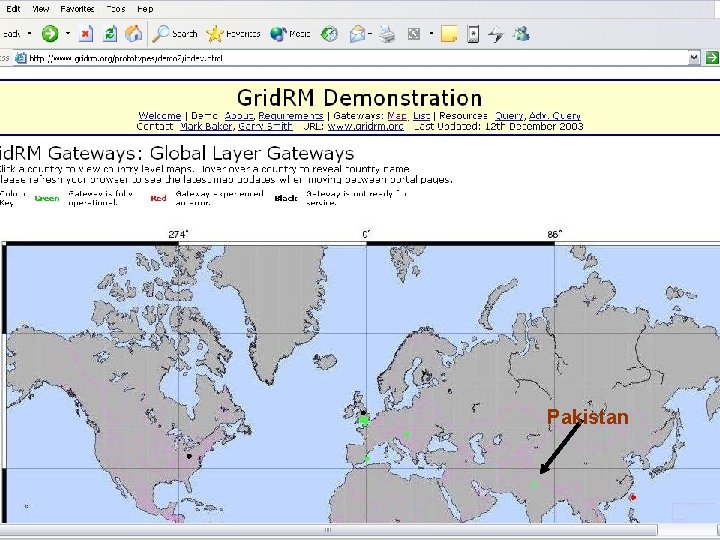
Task: Open the Requirements link
Action: [291, 116]
